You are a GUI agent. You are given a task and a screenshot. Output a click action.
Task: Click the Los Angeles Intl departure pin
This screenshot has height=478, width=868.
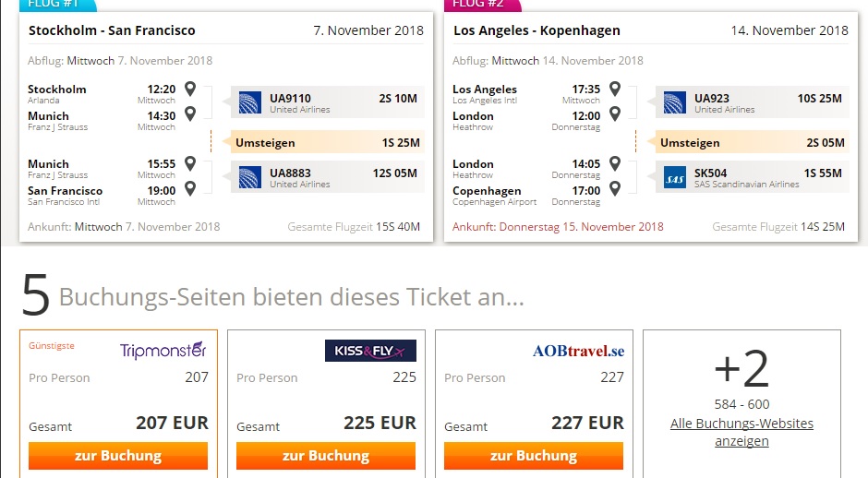tap(614, 89)
